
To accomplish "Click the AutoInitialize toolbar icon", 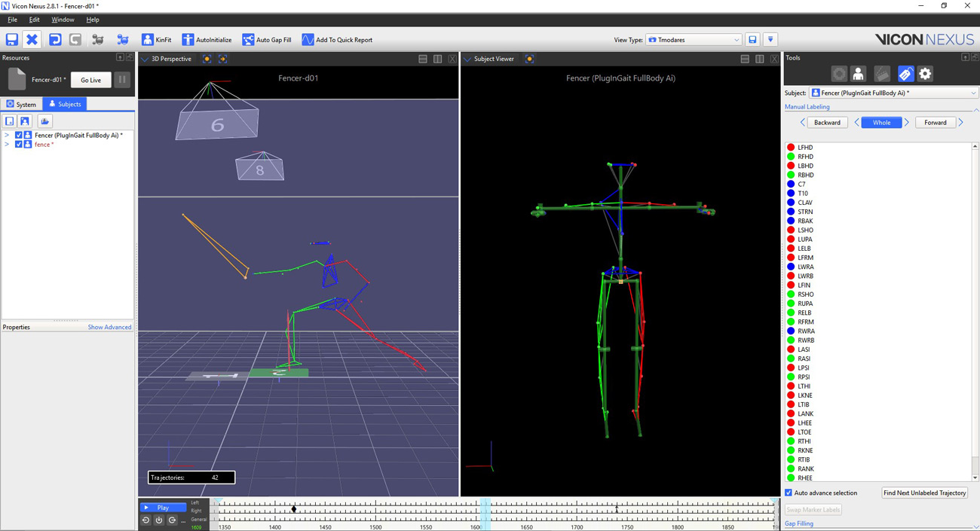I will click(188, 40).
